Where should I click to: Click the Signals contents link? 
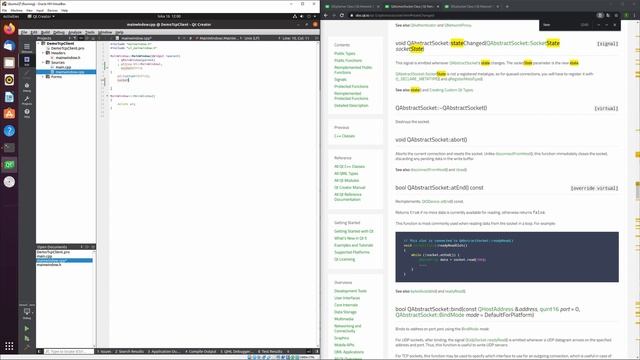tap(340, 80)
